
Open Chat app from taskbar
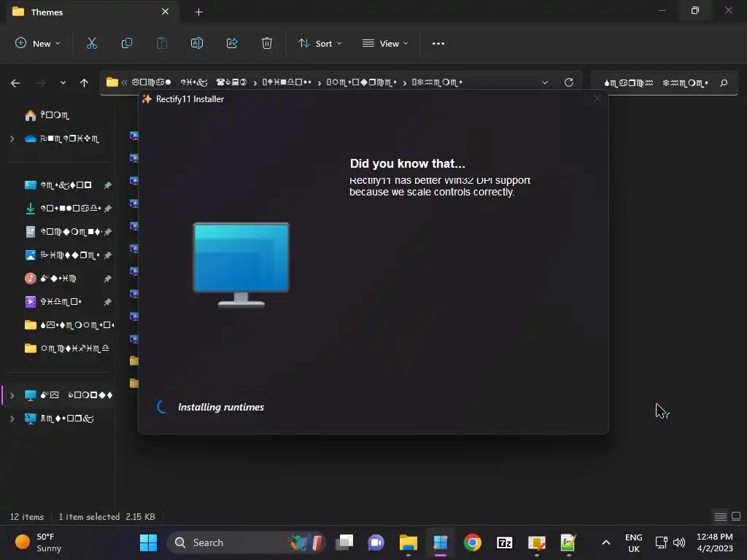tap(376, 542)
